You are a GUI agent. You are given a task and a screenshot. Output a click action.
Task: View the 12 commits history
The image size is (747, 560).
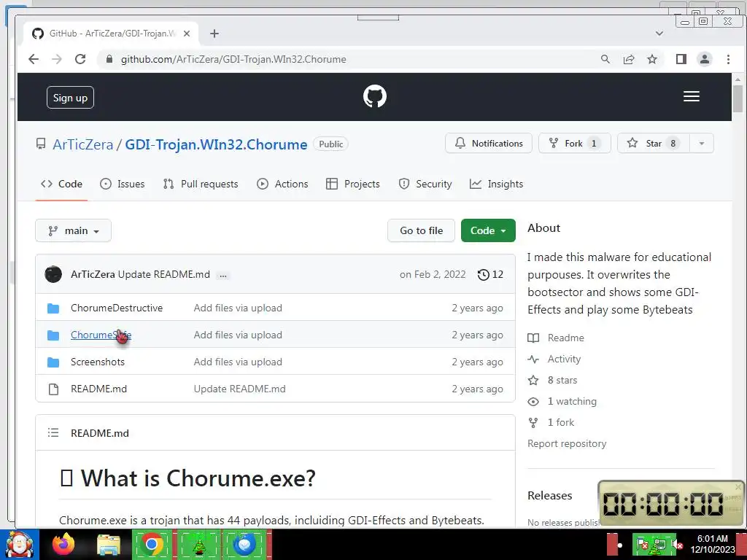coord(490,274)
